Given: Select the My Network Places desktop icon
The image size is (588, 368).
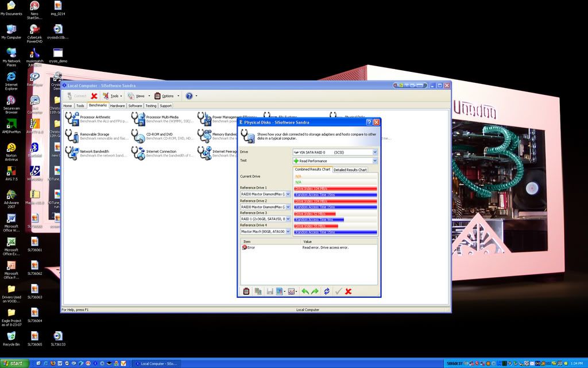Looking at the screenshot, I should (x=11, y=57).
